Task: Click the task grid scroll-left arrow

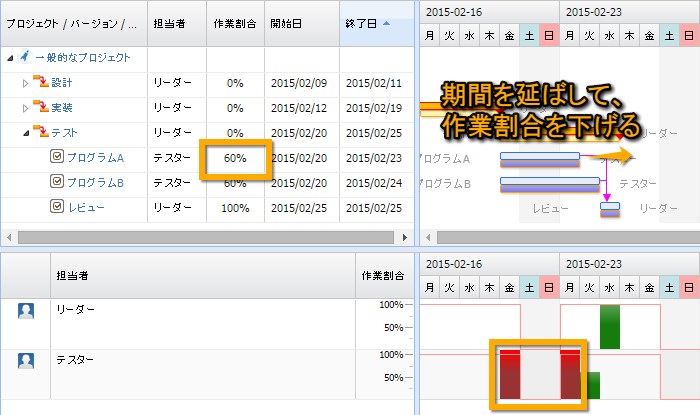Action: click(9, 237)
